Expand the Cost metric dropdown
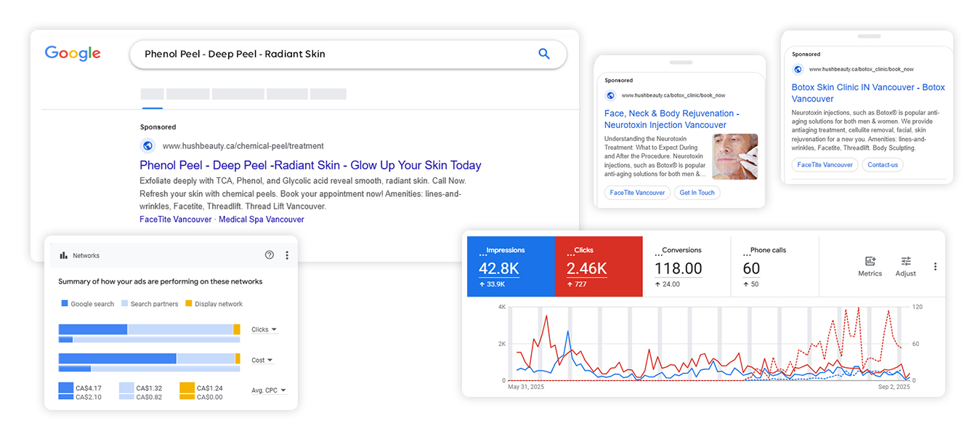This screenshot has height=434, width=980. [x=262, y=361]
